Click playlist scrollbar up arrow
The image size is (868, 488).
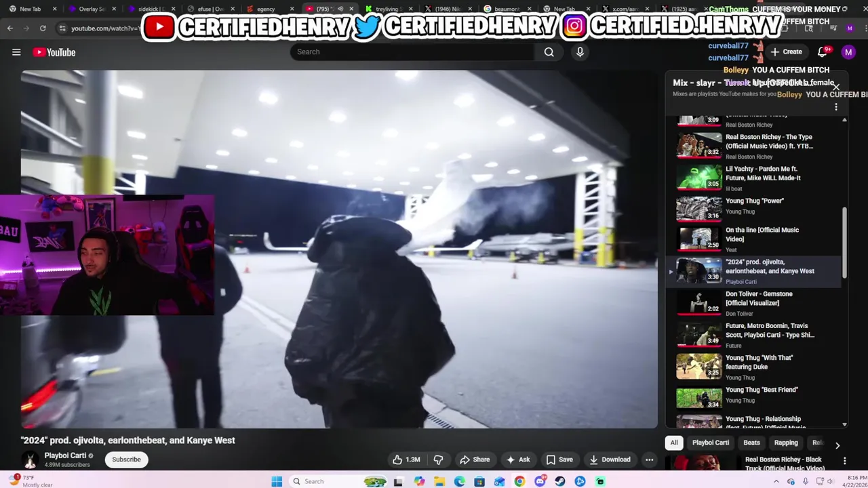(844, 120)
